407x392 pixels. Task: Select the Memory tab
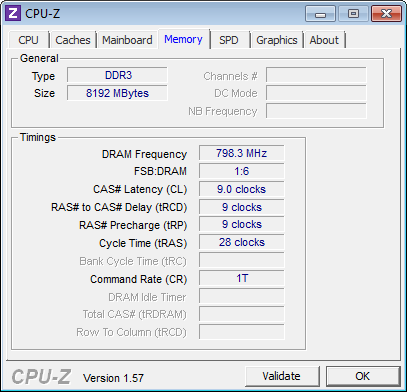coord(183,39)
